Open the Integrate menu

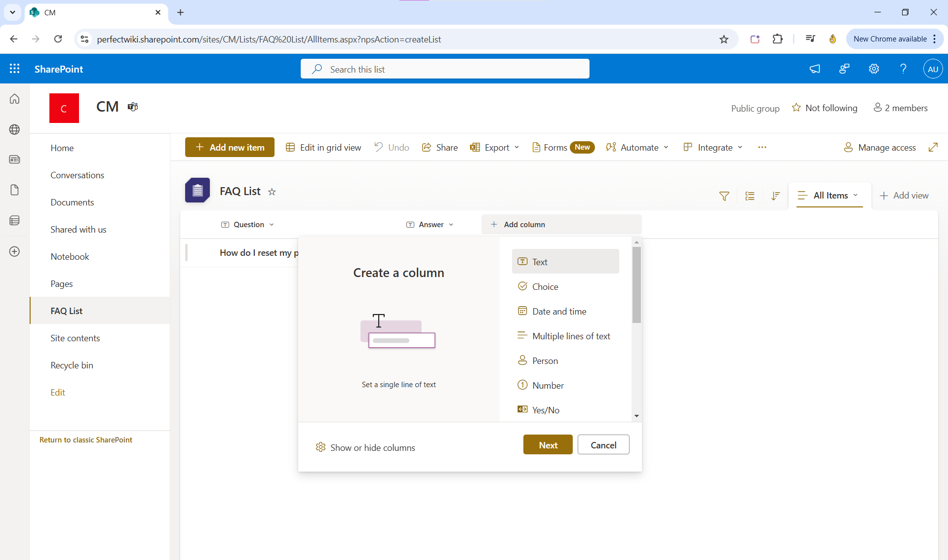(x=712, y=147)
